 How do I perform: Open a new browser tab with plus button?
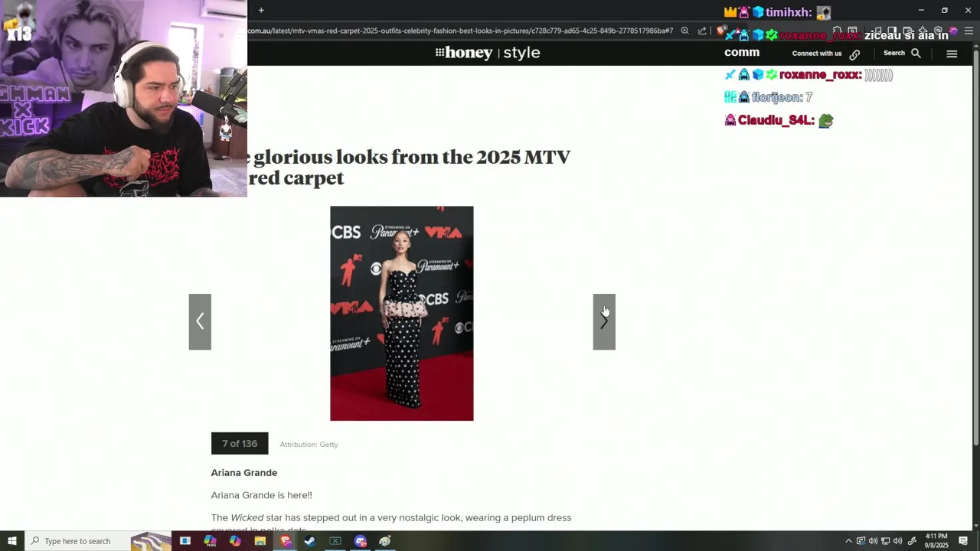[261, 10]
